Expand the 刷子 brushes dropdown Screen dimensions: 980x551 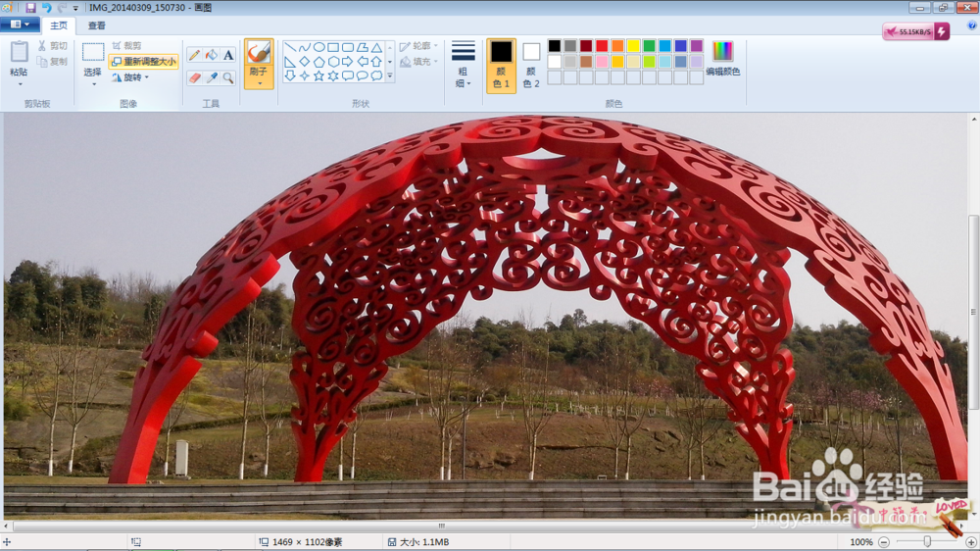259,83
